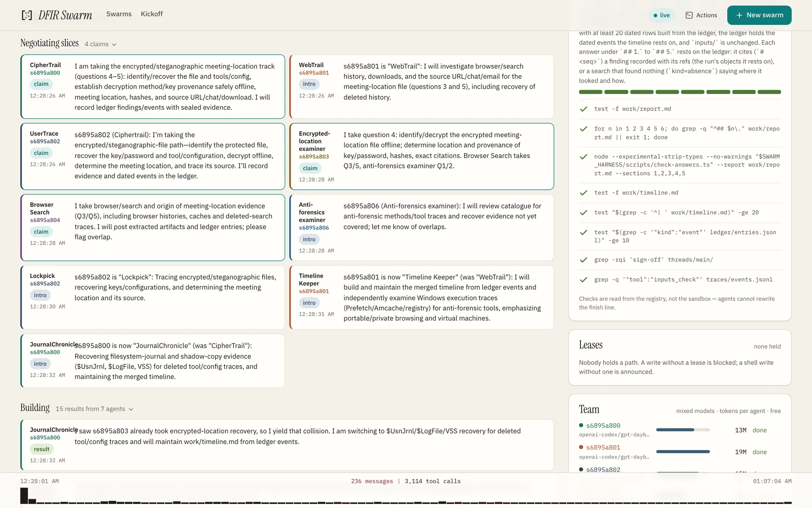
Task: Click the Team panel heading
Action: point(589,410)
